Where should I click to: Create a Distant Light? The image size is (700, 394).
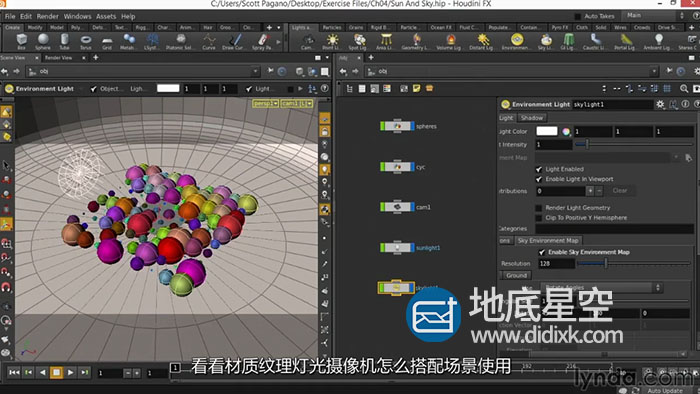(482, 41)
